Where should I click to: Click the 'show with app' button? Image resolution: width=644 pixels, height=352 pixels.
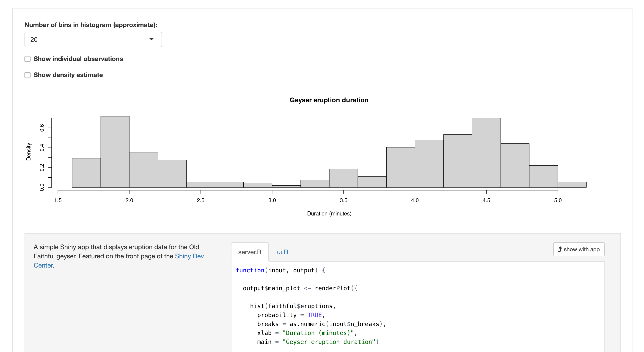(x=579, y=249)
